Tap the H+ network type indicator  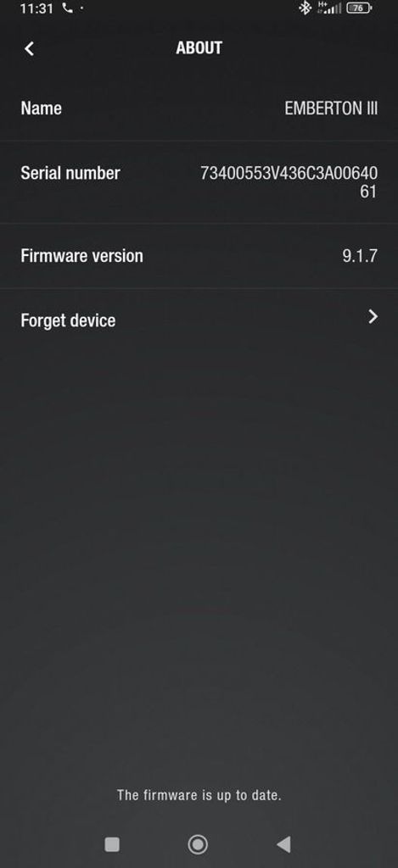click(322, 5)
